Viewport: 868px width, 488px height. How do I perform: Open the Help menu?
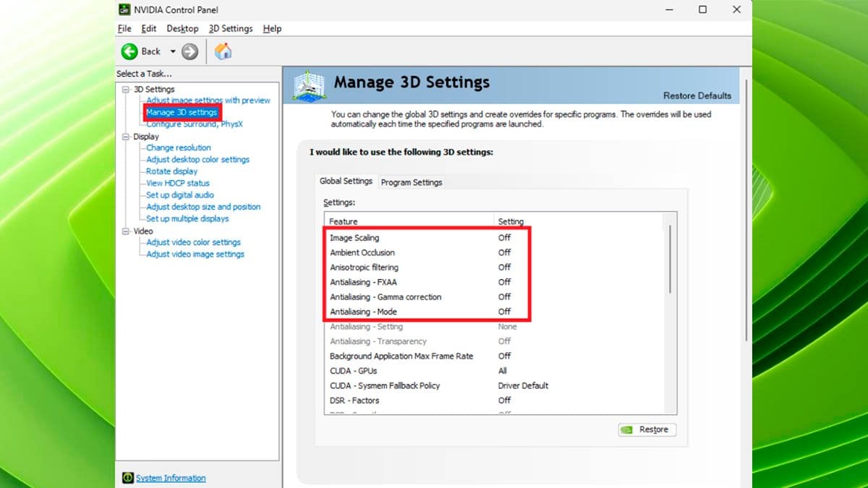click(x=272, y=28)
